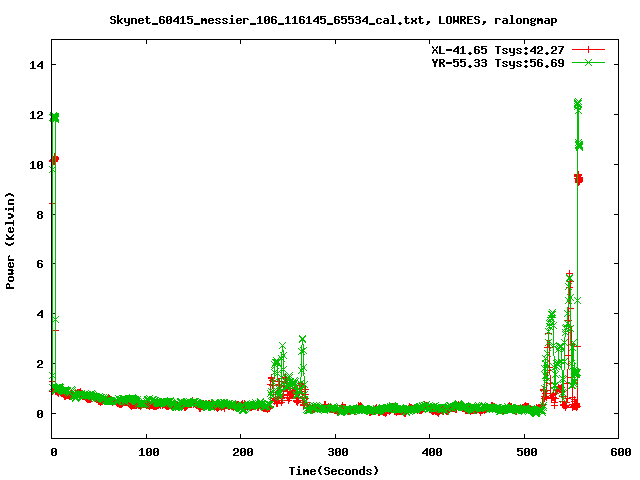Click the y-axis tick label 4
Image resolution: width=640 pixels, height=480 pixels.
[40, 314]
